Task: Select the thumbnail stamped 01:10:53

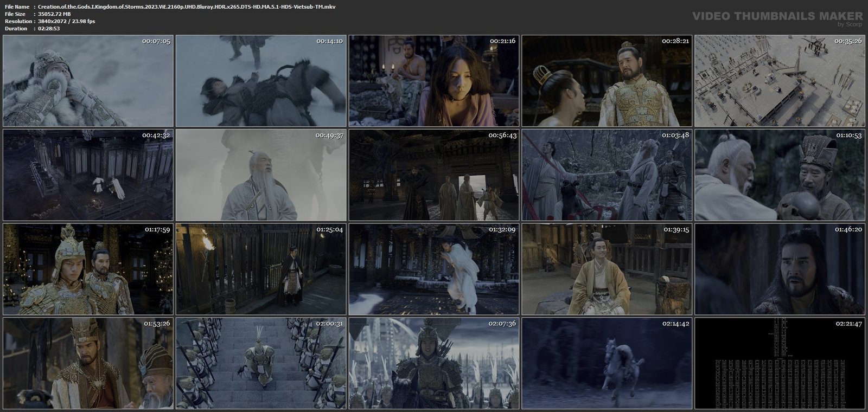Action: [780, 175]
